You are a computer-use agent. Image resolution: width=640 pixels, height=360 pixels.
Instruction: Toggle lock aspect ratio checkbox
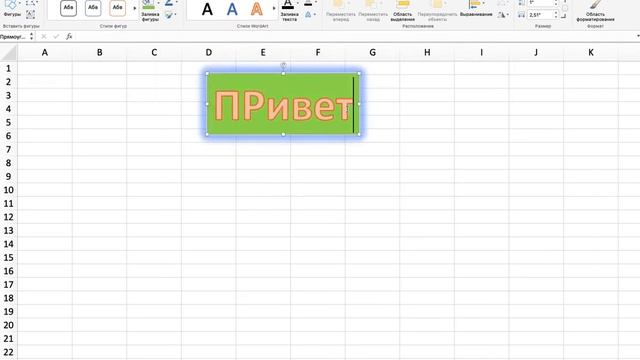point(564,9)
